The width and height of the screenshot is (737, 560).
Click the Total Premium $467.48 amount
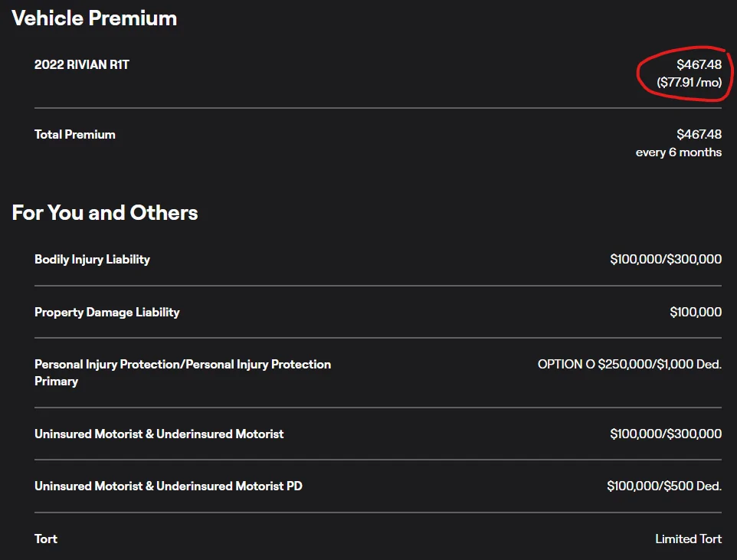[x=699, y=135]
